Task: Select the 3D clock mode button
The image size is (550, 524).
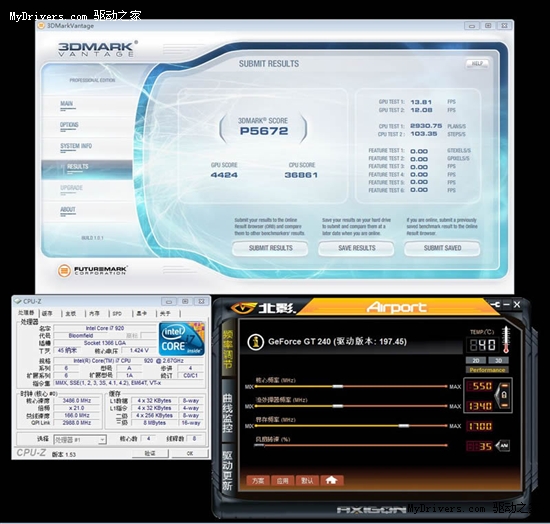Action: pos(498,361)
